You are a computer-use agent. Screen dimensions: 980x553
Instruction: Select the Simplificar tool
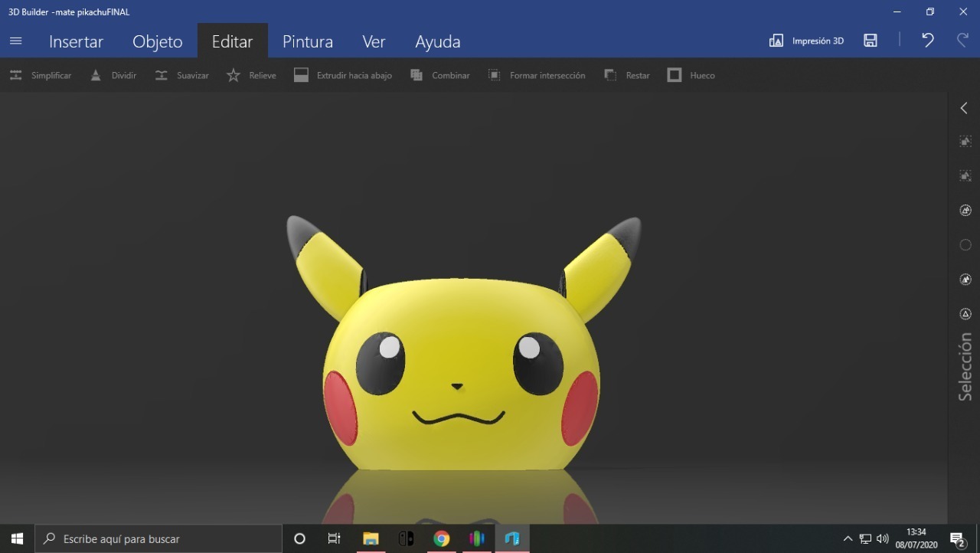click(x=40, y=75)
